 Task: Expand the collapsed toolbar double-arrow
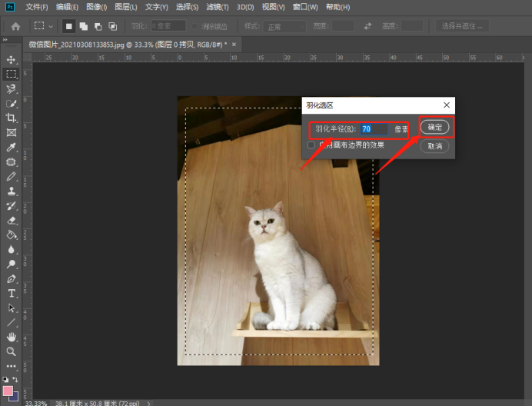click(5, 40)
